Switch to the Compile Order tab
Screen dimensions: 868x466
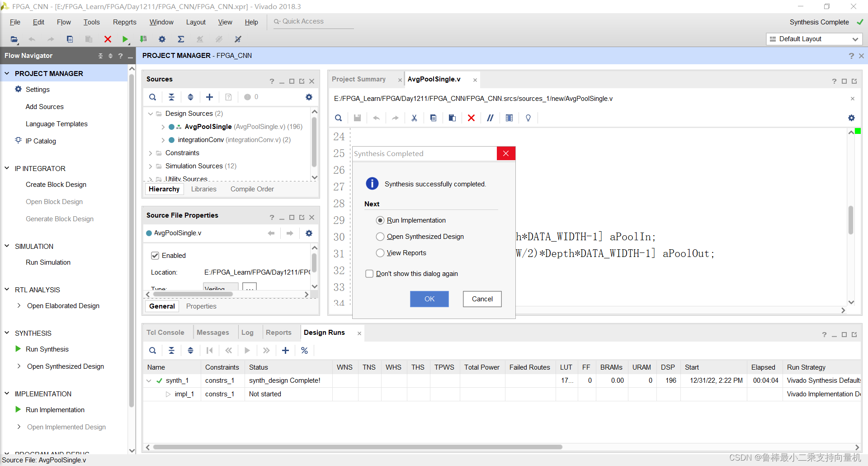pyautogui.click(x=252, y=189)
